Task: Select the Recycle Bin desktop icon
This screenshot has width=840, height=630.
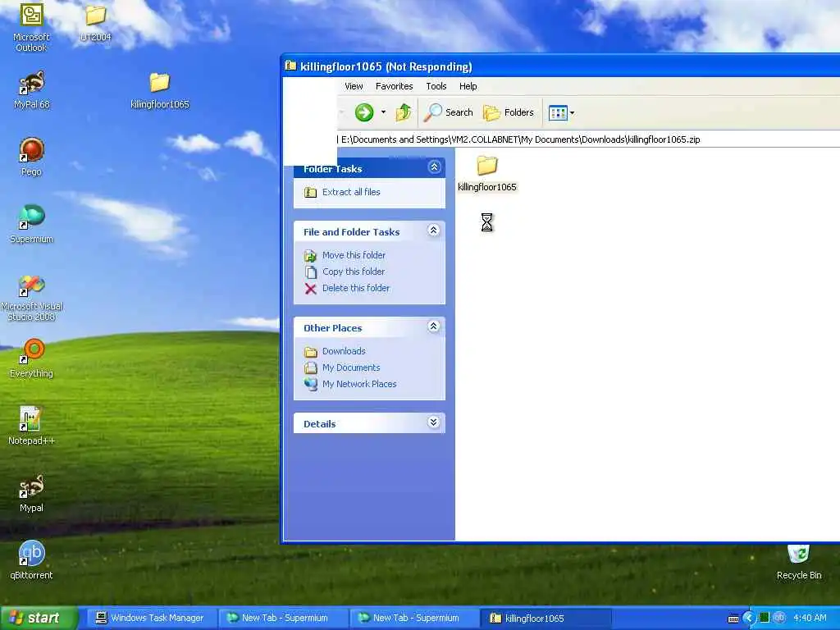Action: click(798, 563)
